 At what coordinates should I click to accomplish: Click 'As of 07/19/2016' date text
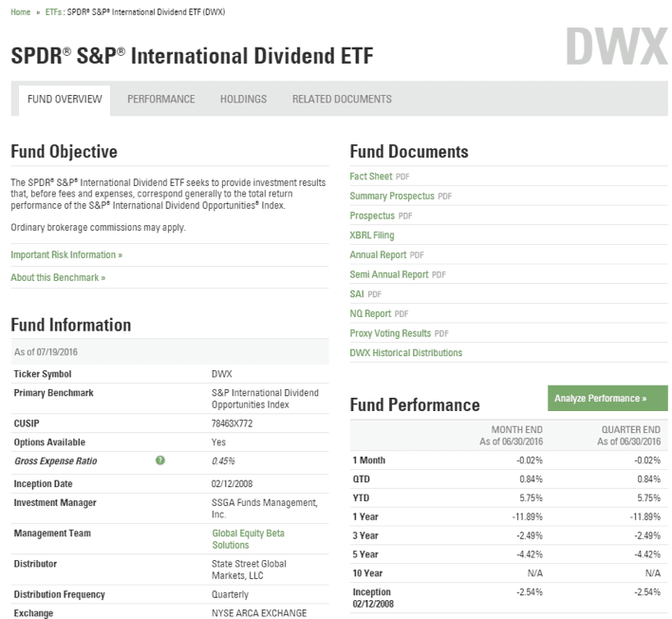46,352
